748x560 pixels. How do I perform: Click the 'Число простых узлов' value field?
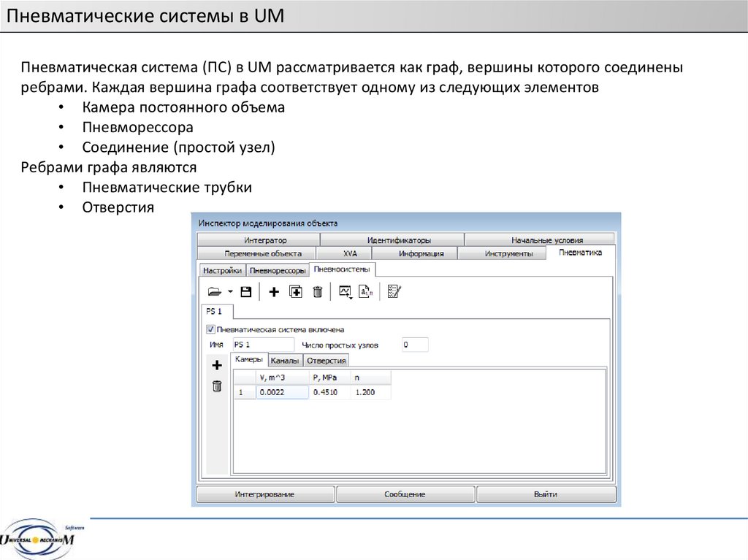(x=415, y=345)
